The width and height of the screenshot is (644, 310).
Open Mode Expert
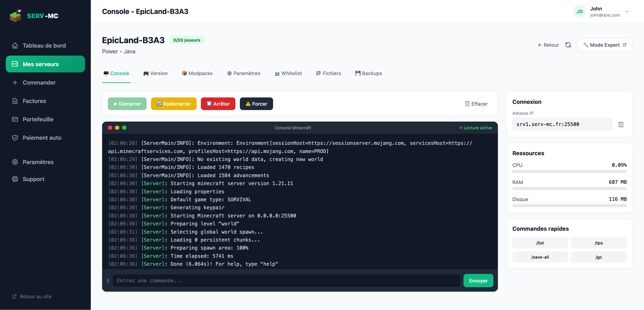pyautogui.click(x=605, y=45)
